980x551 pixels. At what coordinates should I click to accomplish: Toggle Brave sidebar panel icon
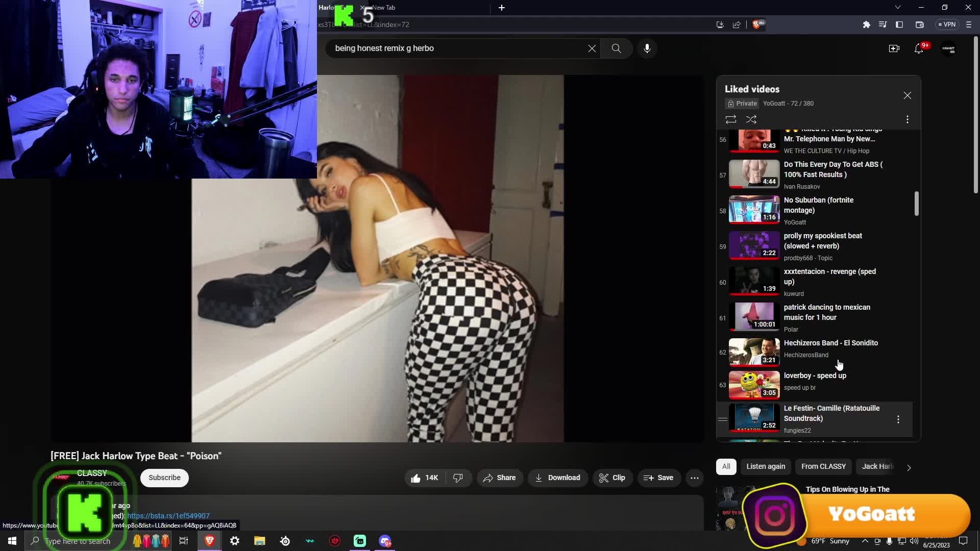(x=899, y=24)
